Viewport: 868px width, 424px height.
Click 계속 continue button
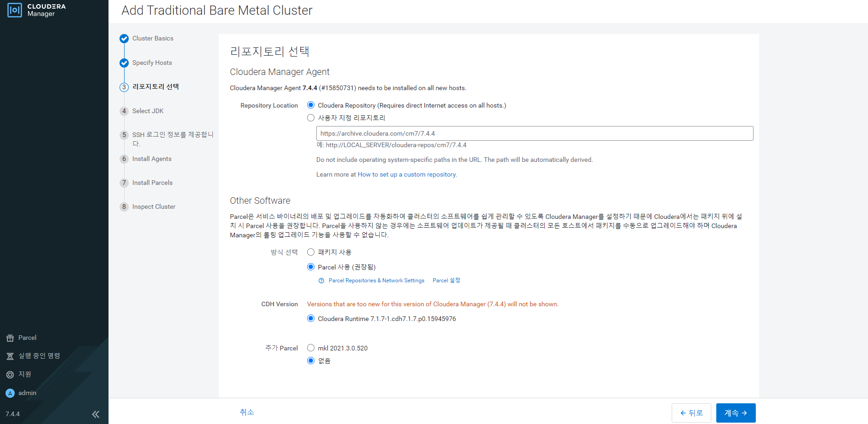[x=736, y=413]
